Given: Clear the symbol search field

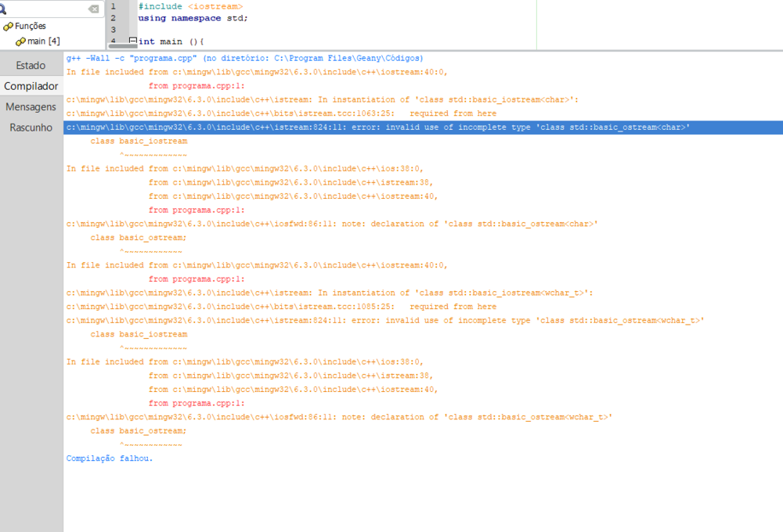Looking at the screenshot, I should pyautogui.click(x=93, y=9).
